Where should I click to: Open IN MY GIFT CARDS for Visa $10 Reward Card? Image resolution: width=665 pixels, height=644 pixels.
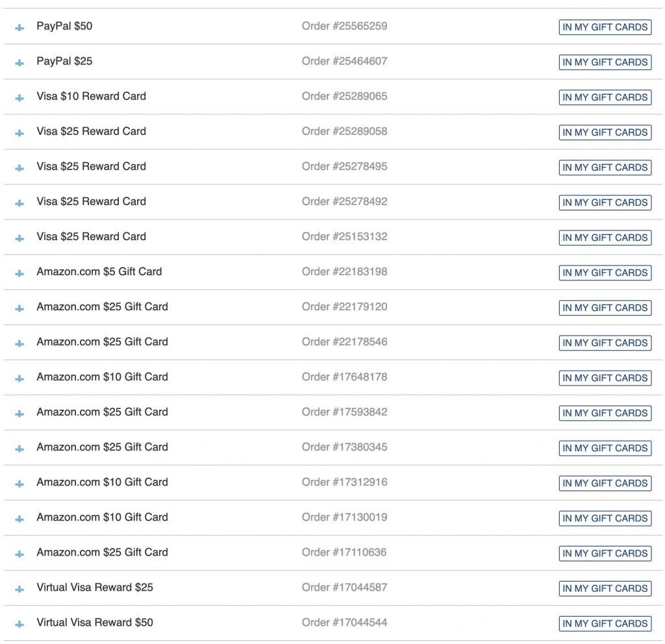(x=605, y=97)
